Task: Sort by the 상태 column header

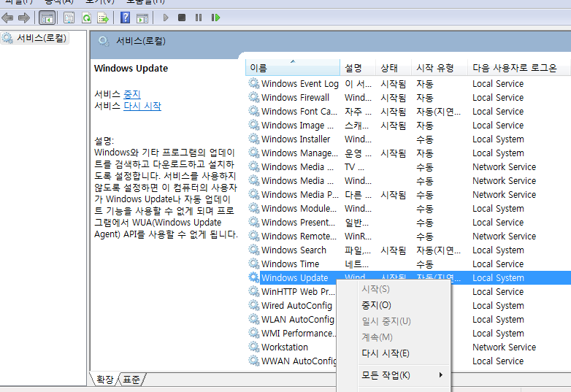Action: (x=394, y=68)
